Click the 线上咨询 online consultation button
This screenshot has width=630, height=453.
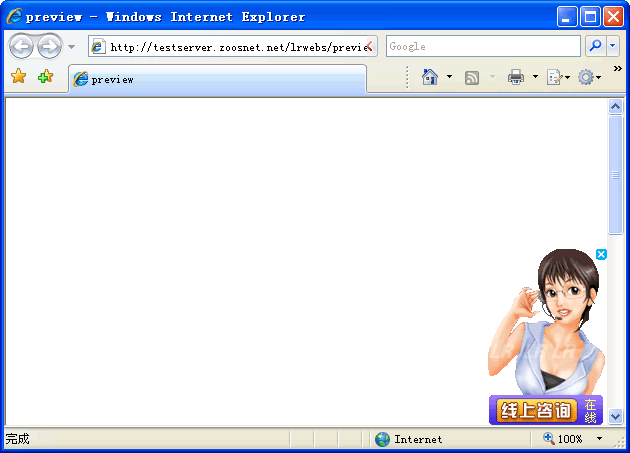tap(535, 410)
